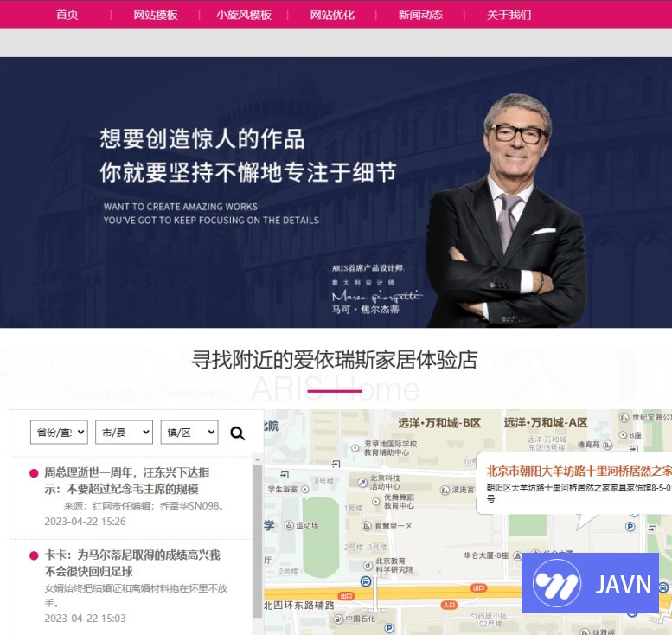672x635 pixels.
Task: Click the 优舞舞蹈教育中心 map marker
Action: pos(376,501)
